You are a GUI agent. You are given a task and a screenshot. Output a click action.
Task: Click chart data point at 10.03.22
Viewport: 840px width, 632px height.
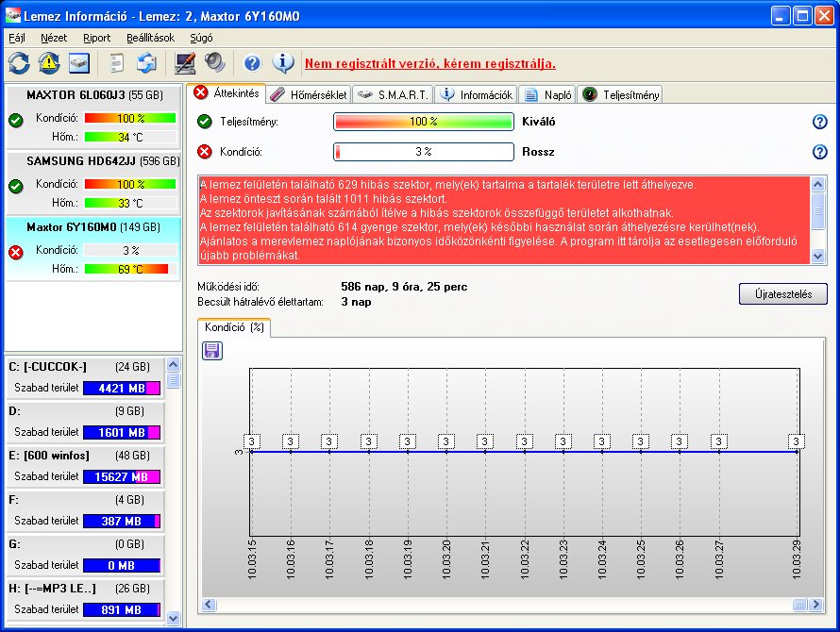(x=525, y=452)
